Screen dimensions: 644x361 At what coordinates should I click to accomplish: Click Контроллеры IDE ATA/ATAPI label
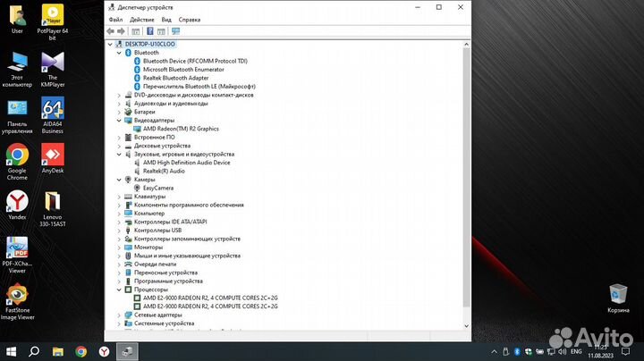click(171, 222)
